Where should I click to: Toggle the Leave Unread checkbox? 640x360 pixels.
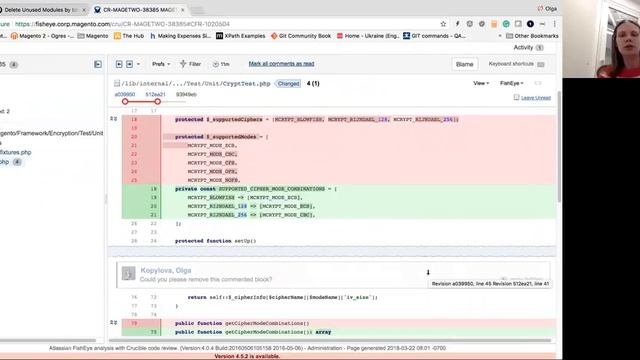pyautogui.click(x=516, y=97)
